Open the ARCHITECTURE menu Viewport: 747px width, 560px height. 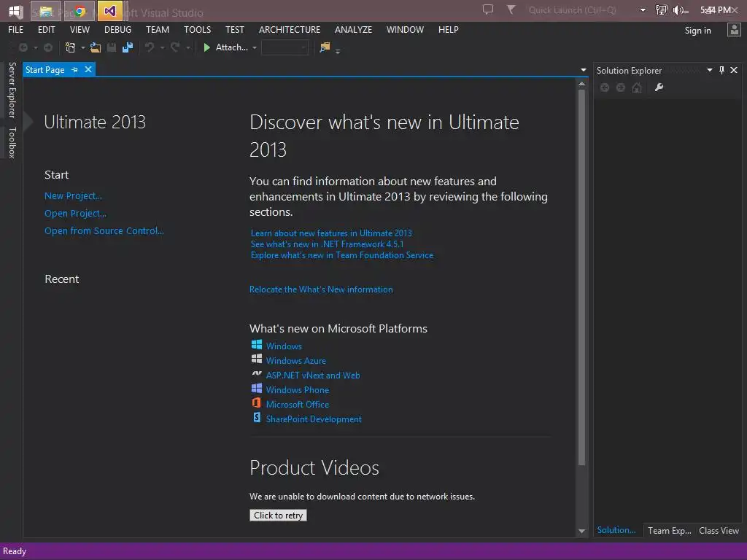tap(290, 29)
